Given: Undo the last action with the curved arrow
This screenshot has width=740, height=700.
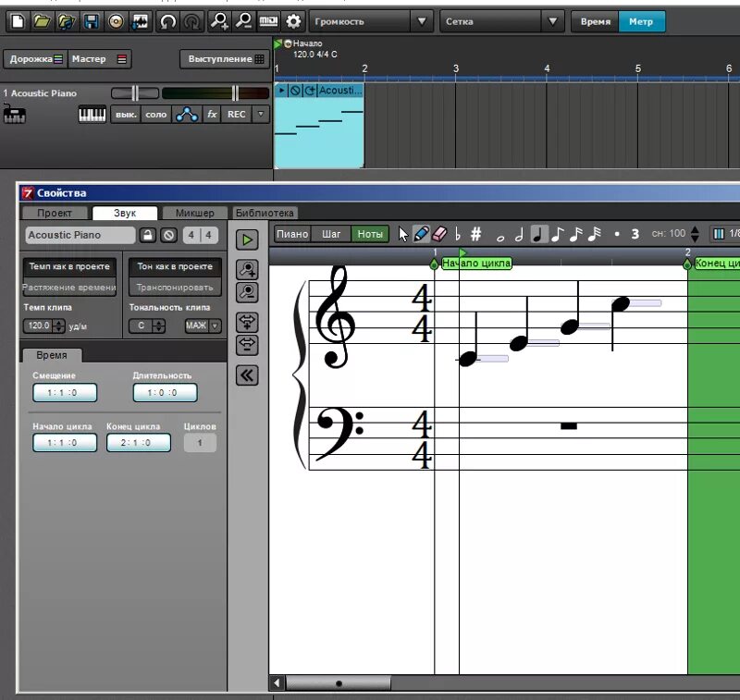Looking at the screenshot, I should point(168,21).
